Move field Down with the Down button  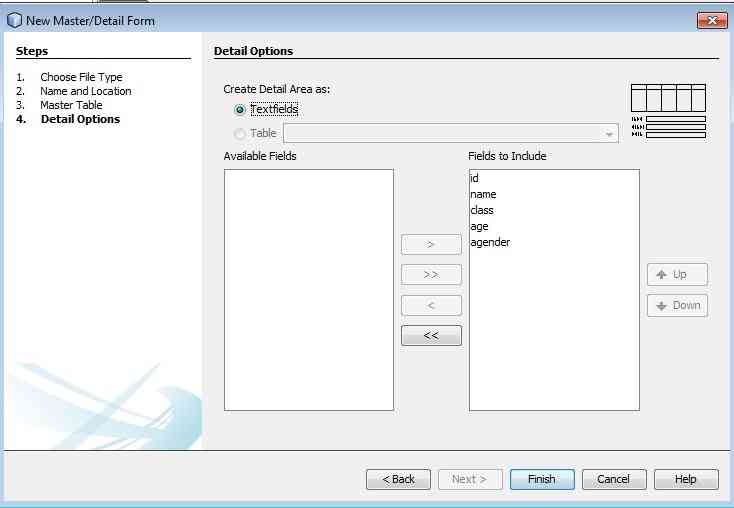[x=677, y=306]
